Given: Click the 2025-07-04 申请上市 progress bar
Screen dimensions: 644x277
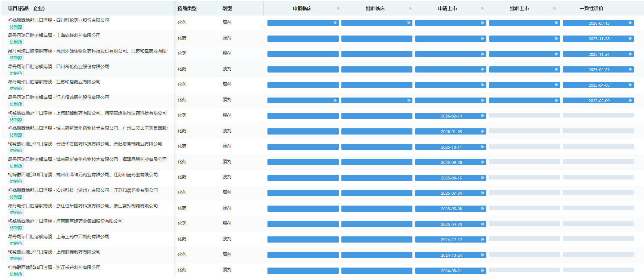Looking at the screenshot, I should click(x=450, y=193).
